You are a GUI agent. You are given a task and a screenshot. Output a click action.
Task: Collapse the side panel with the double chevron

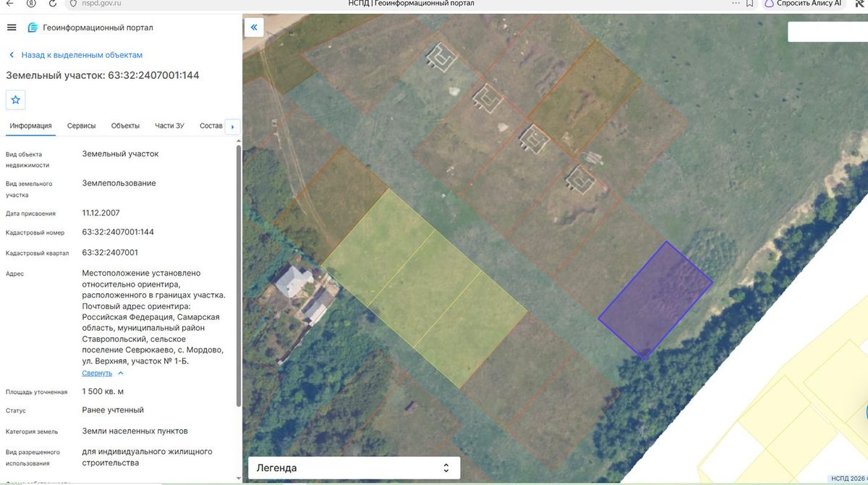[x=254, y=28]
